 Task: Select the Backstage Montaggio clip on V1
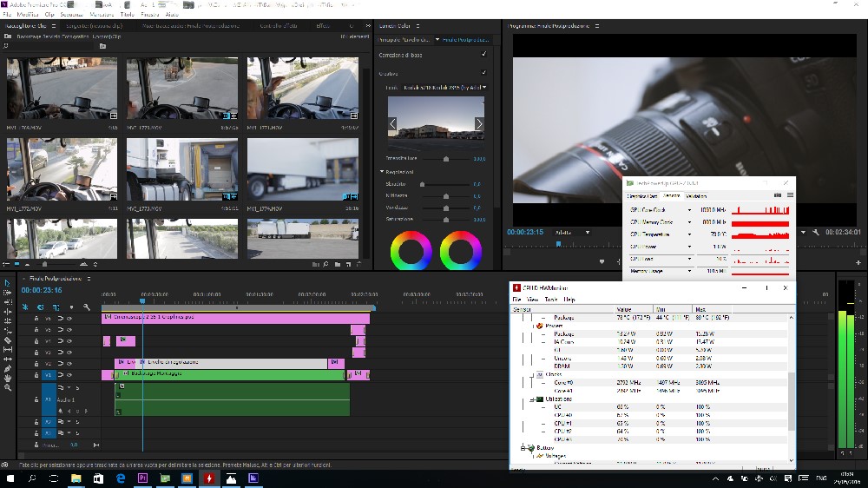coord(232,374)
